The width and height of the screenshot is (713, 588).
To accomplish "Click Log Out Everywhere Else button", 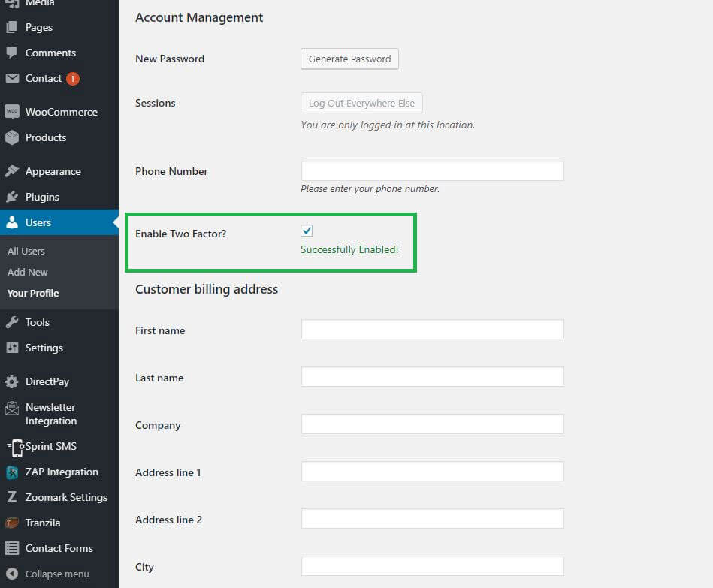I will 361,103.
